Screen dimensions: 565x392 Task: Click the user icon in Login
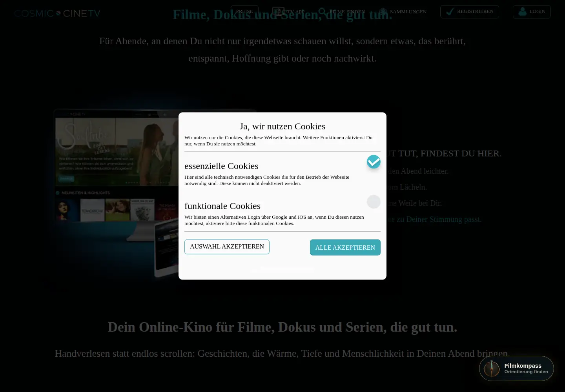pyautogui.click(x=522, y=11)
